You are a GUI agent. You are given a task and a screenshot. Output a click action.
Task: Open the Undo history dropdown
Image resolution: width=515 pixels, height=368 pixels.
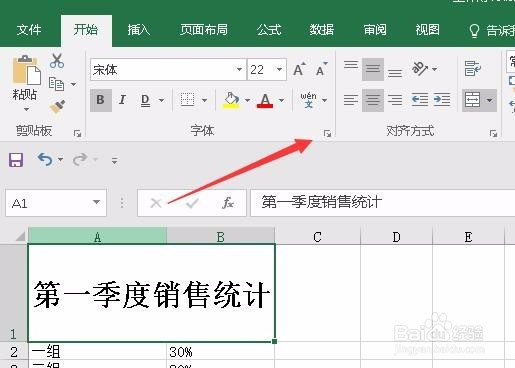tap(60, 160)
